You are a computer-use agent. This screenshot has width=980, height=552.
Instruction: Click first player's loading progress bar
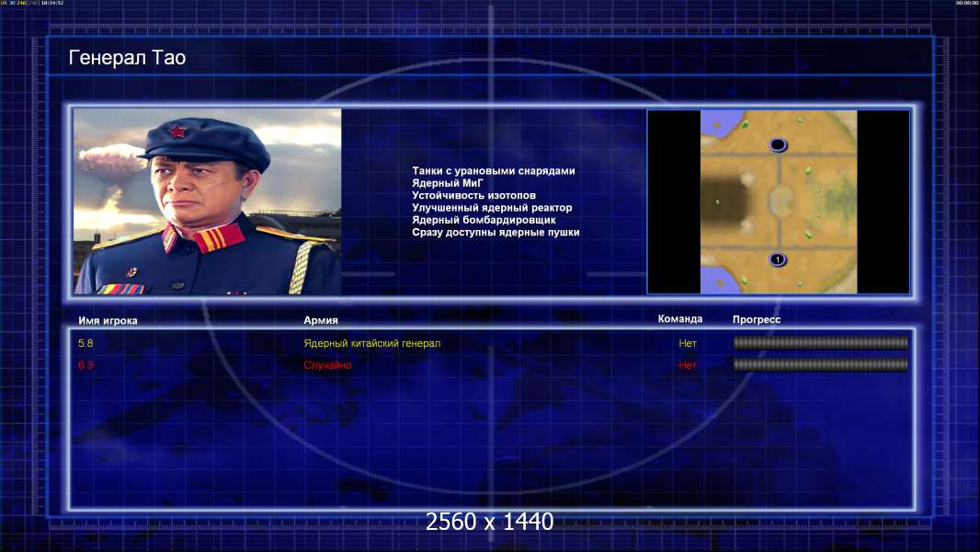pyautogui.click(x=821, y=342)
